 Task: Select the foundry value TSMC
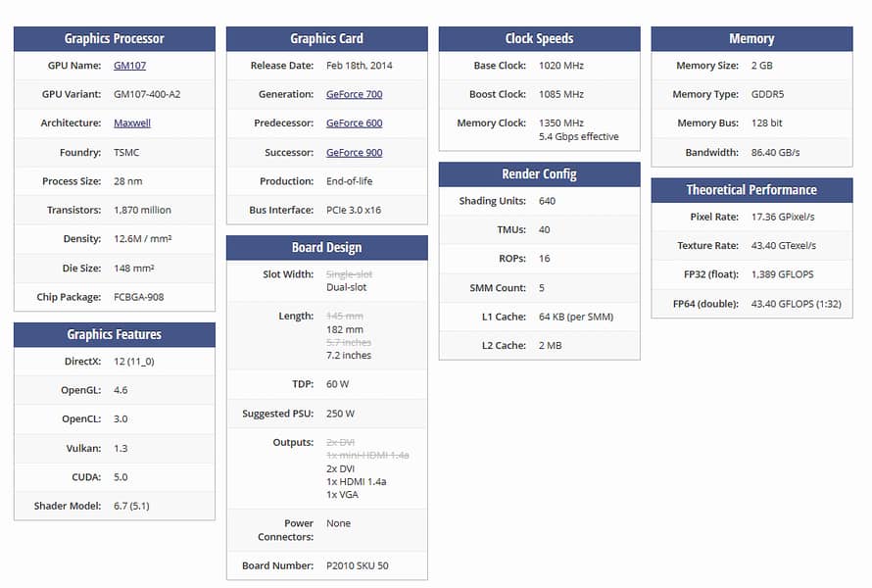[x=126, y=152]
